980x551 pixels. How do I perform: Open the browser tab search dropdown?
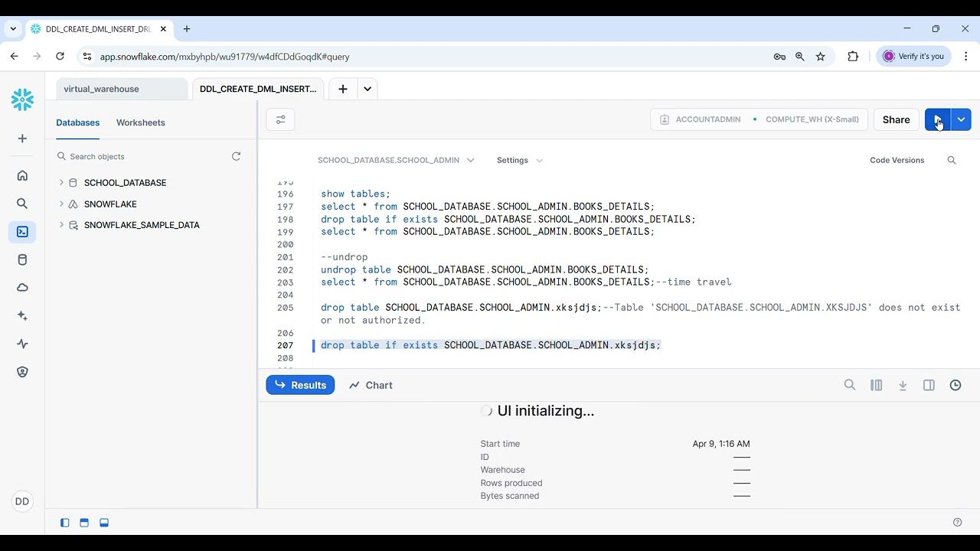pos(13,29)
